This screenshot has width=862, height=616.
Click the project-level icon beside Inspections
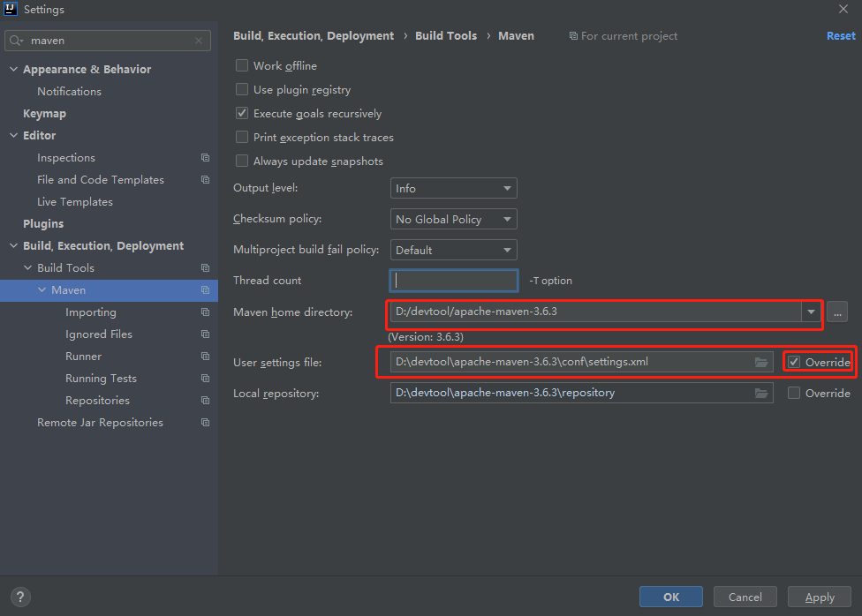click(x=205, y=158)
